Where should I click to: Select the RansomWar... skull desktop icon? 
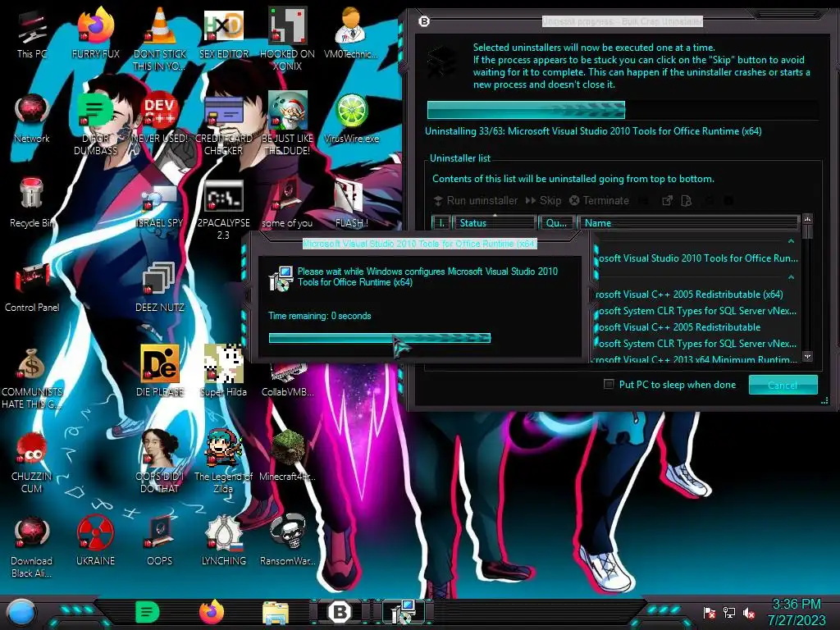[288, 541]
